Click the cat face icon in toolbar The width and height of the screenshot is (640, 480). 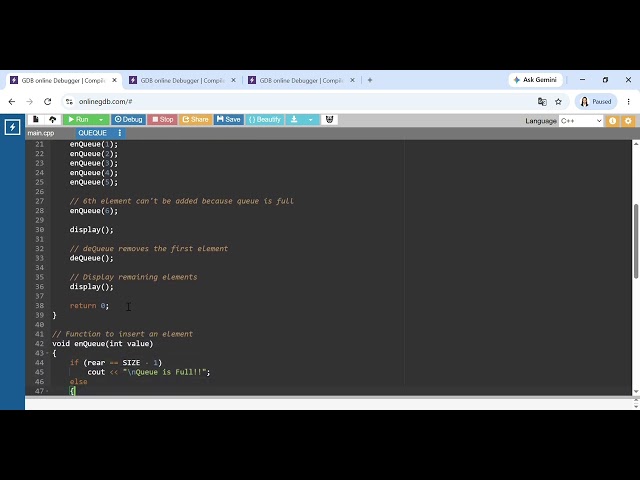329,119
